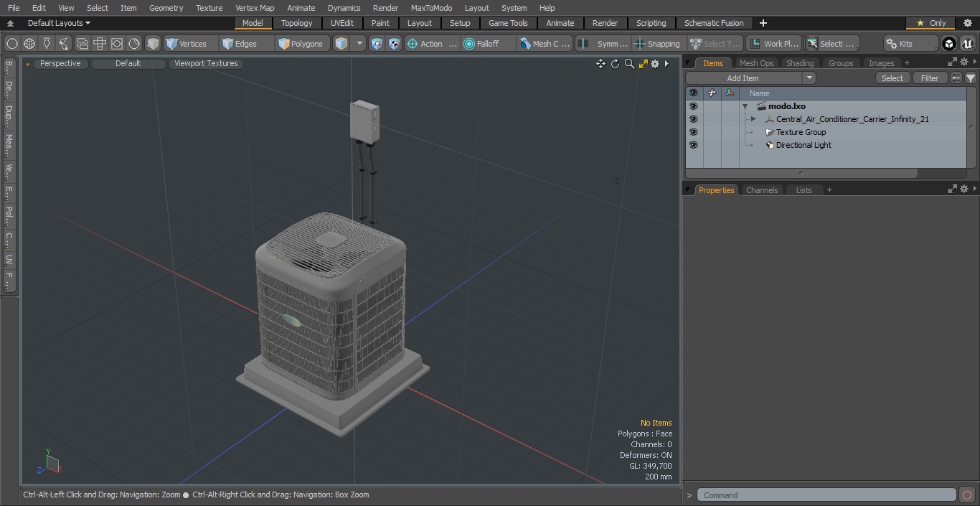The image size is (980, 506).
Task: Open viewport settings gear icon
Action: click(x=655, y=63)
